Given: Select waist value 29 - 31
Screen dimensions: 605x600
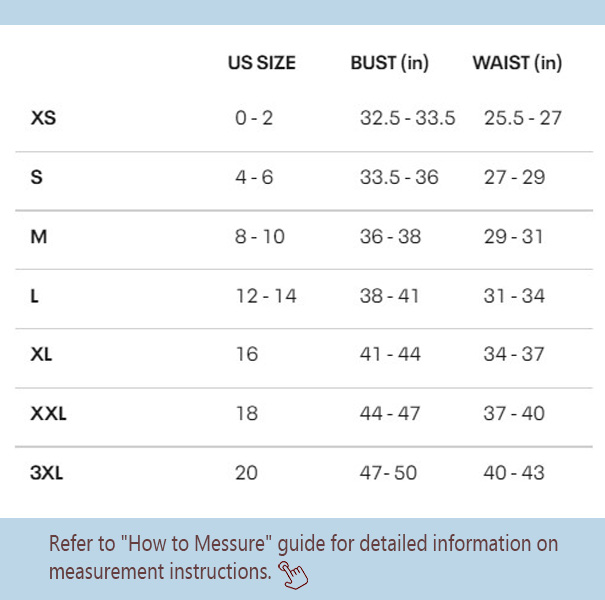Looking at the screenshot, I should (514, 237).
